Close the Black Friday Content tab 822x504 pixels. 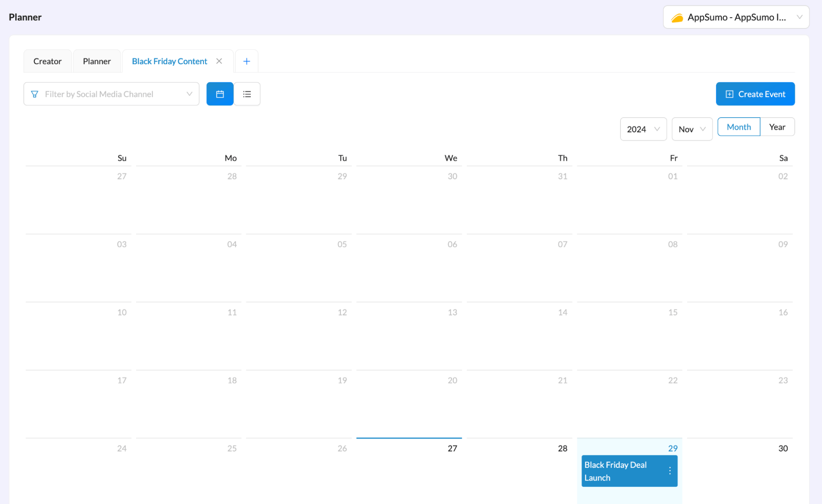(x=219, y=61)
